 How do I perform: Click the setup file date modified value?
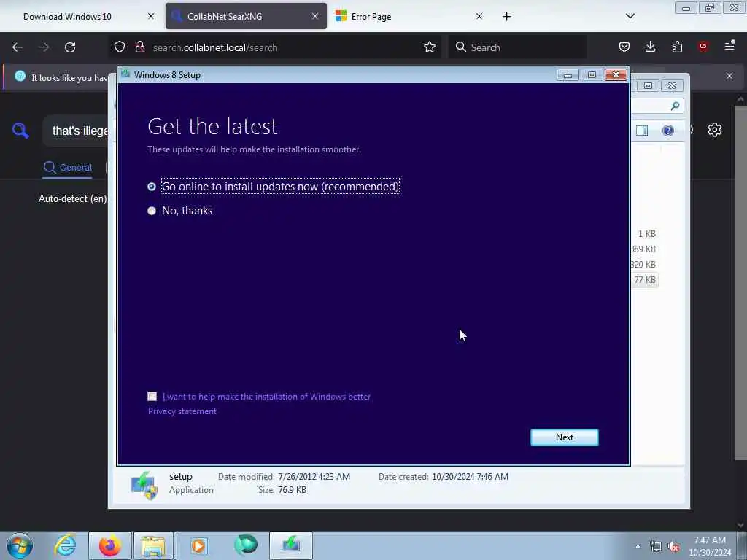pos(314,477)
